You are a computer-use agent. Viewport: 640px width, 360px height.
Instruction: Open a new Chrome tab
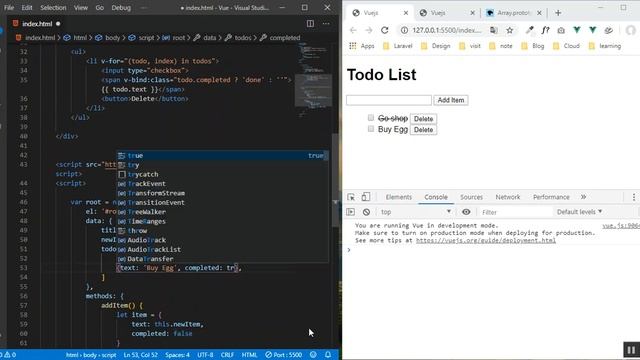pos(558,13)
